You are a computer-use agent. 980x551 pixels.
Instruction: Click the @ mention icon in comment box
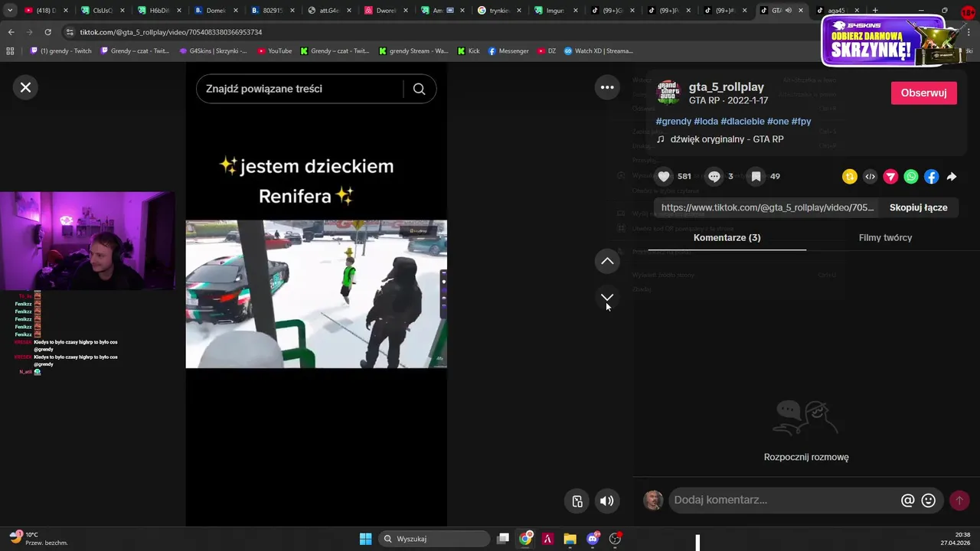tap(907, 500)
